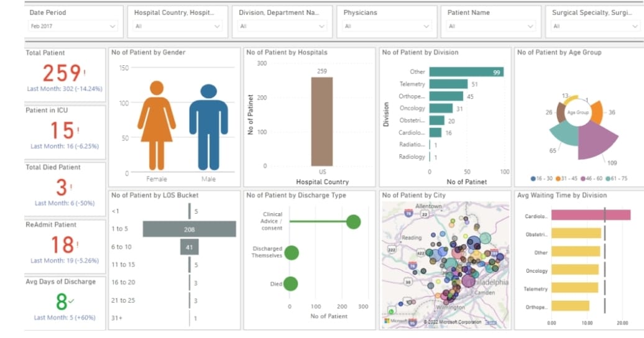The width and height of the screenshot is (644, 338).
Task: Click the Total Patient value 259
Action: [62, 73]
